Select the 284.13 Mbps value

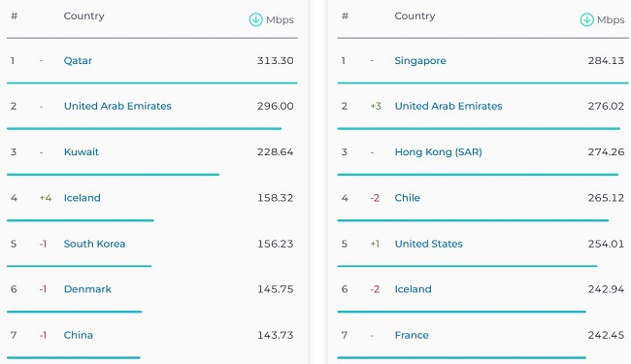[x=606, y=61]
